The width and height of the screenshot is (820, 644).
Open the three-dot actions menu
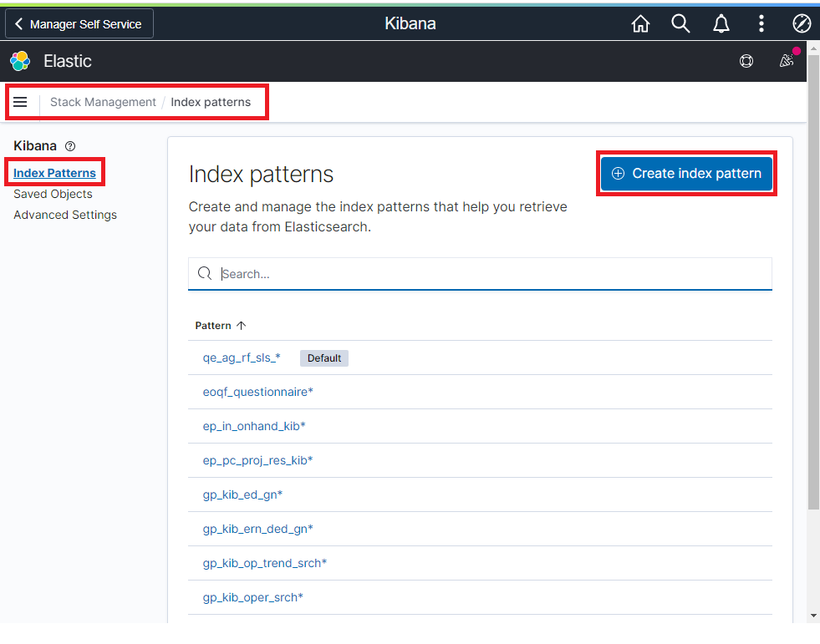(761, 24)
